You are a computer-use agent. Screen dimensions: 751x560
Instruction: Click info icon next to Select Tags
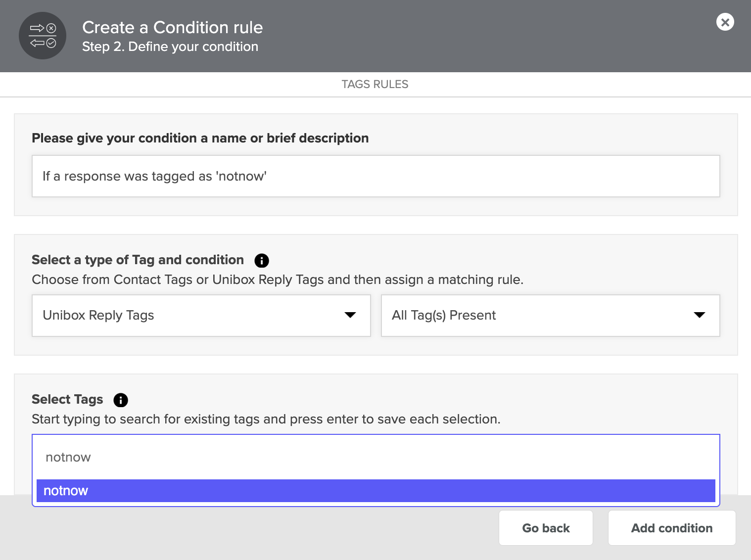(121, 400)
